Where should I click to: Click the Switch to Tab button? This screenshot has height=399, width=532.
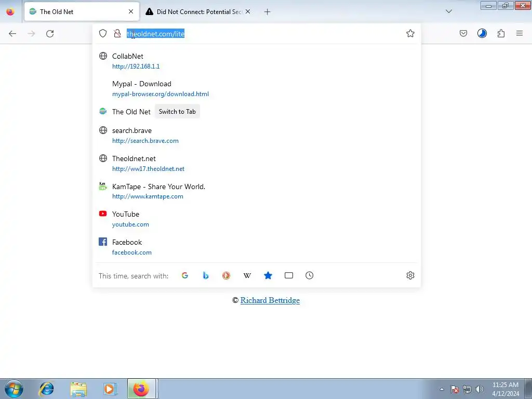click(177, 112)
